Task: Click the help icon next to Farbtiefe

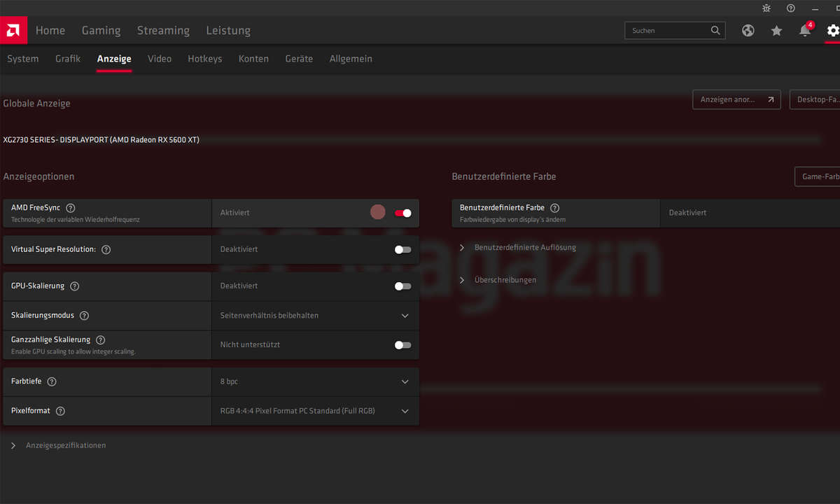Action: click(x=52, y=381)
